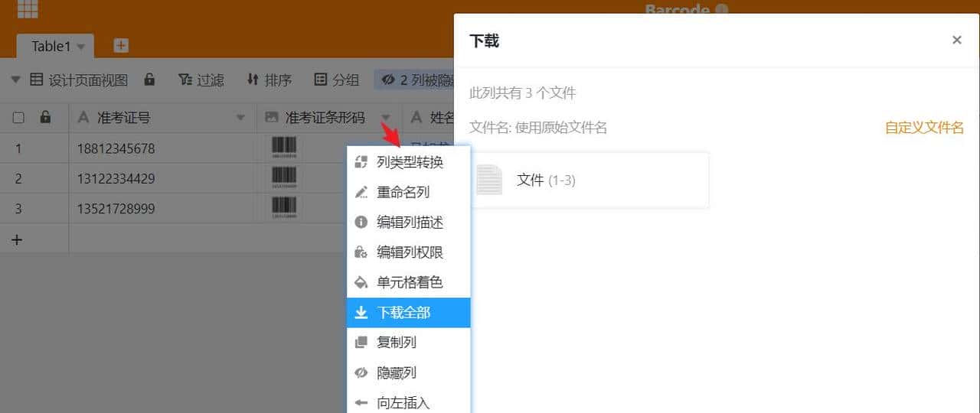Open the apps grid icon
This screenshot has width=980, height=413.
(x=28, y=8)
